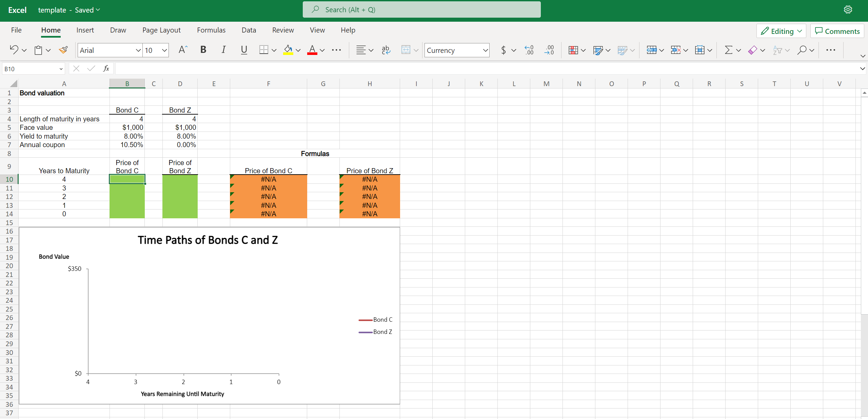
Task: Apply italic formatting
Action: coord(223,50)
